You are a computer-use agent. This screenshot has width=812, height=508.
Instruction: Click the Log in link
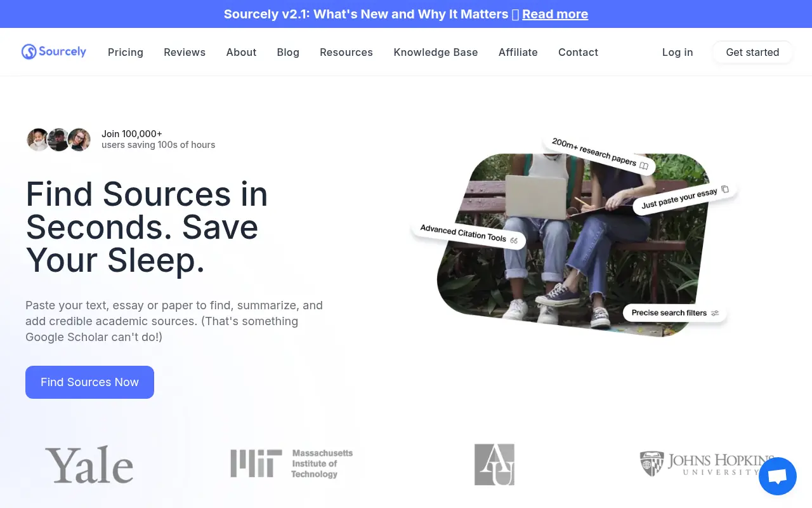(678, 52)
